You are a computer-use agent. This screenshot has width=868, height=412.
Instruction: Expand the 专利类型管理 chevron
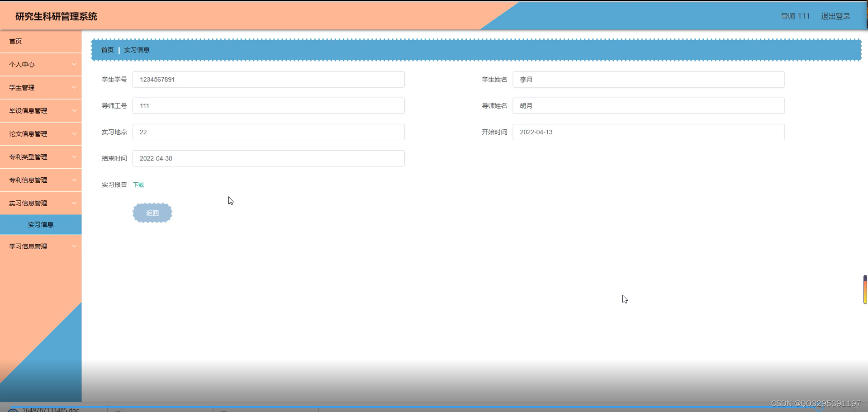tap(74, 157)
